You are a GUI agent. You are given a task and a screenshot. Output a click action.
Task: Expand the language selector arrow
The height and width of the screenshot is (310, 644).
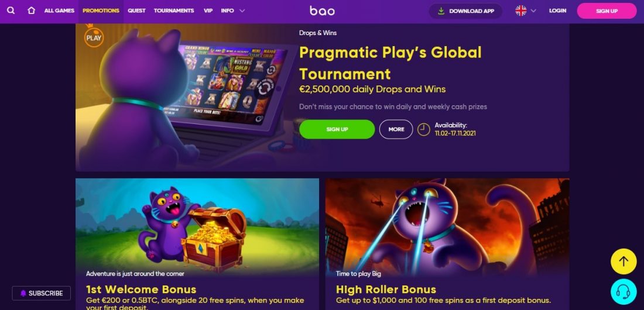point(533,11)
